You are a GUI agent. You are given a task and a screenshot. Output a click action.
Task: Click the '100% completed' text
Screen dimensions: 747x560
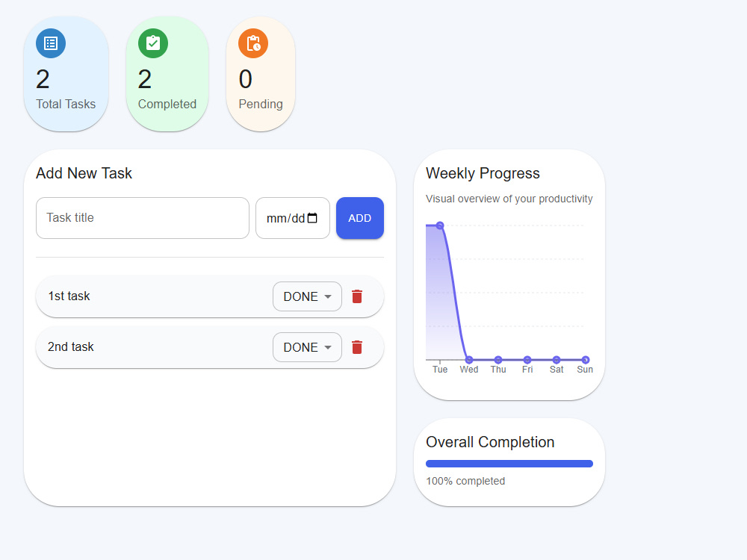[465, 481]
